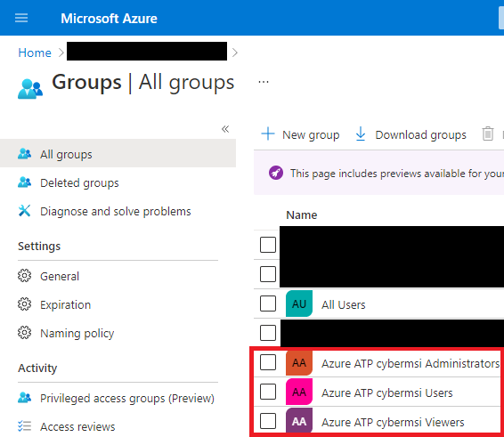The width and height of the screenshot is (504, 437).
Task: Click the plus icon for New group
Action: 268,134
